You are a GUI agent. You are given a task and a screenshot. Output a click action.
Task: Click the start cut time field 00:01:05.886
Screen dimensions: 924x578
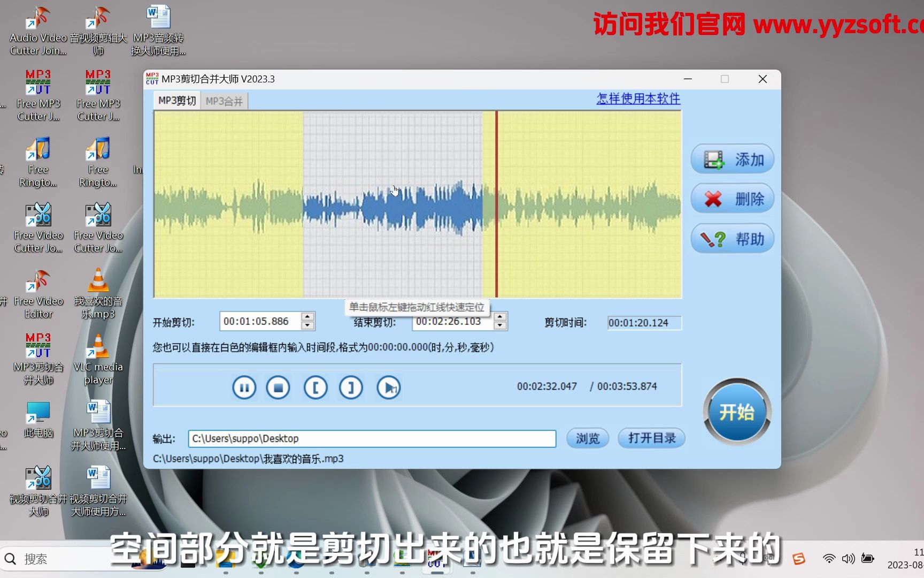coord(260,321)
